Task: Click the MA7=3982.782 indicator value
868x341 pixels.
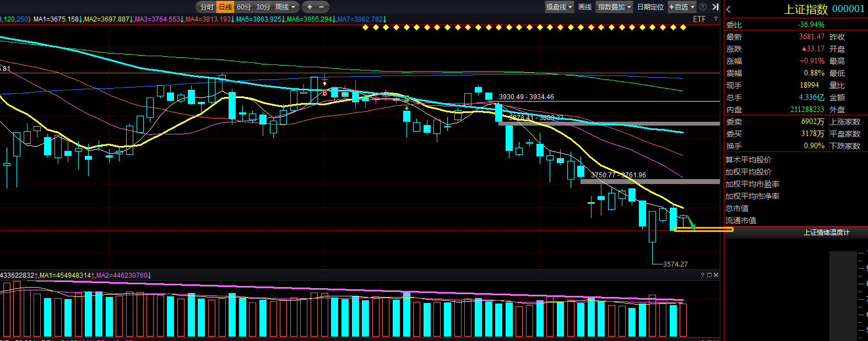Action: [361, 19]
